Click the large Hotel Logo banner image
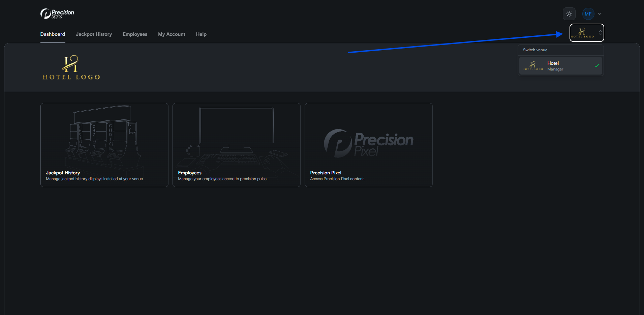 tap(71, 67)
